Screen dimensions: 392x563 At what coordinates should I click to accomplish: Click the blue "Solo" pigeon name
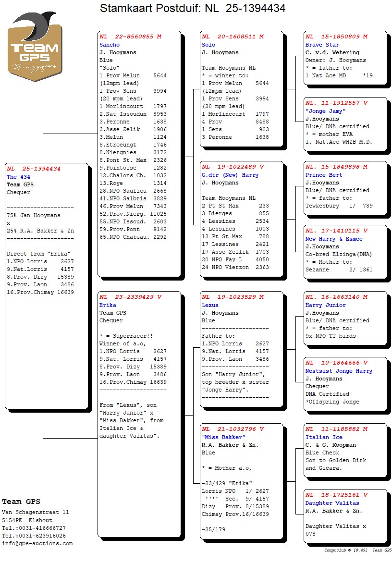click(x=208, y=45)
